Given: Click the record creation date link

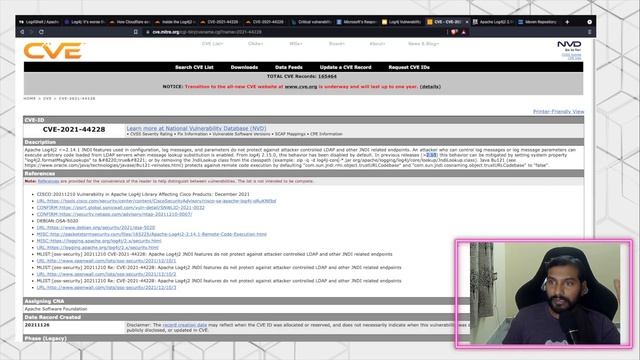Looking at the screenshot, I should pos(184,325).
